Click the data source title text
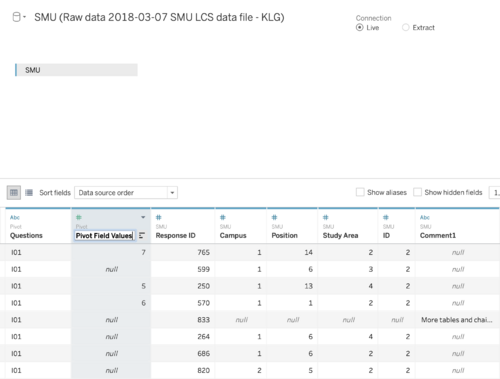Screen dimensions: 500x379 (159, 17)
